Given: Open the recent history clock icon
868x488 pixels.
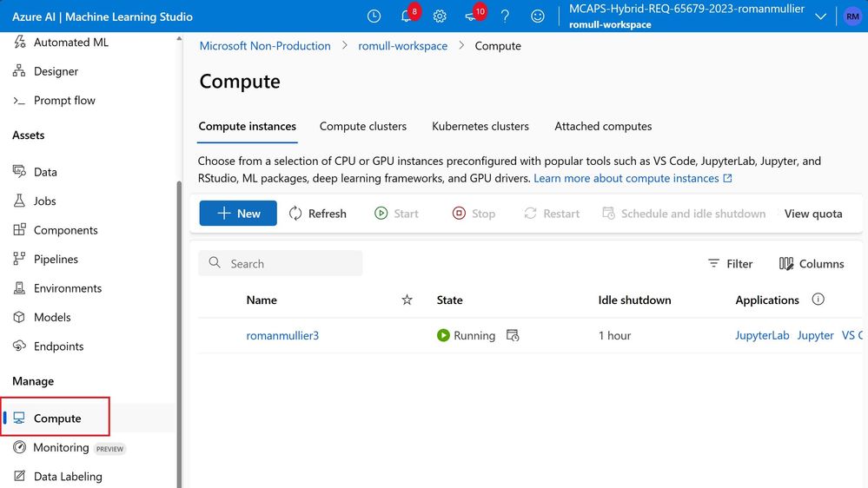Looking at the screenshot, I should pos(374,16).
